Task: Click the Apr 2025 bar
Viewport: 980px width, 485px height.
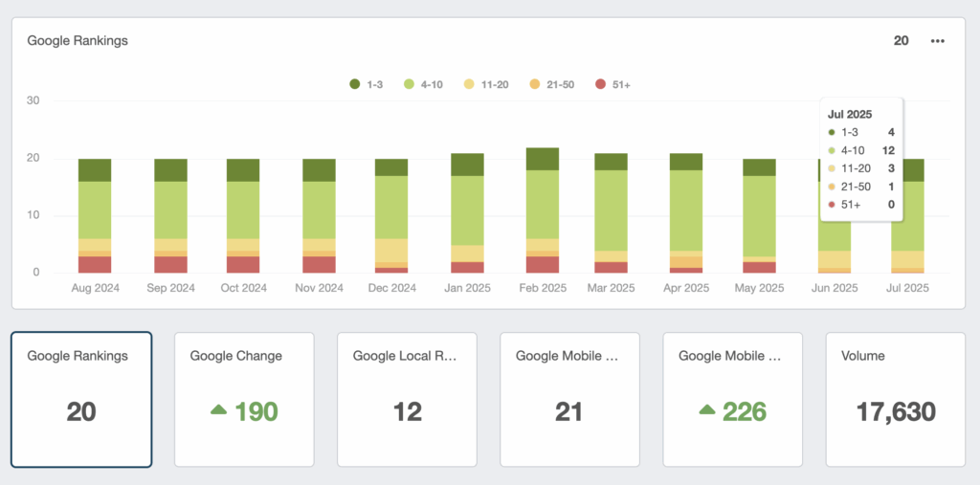Action: 685,213
